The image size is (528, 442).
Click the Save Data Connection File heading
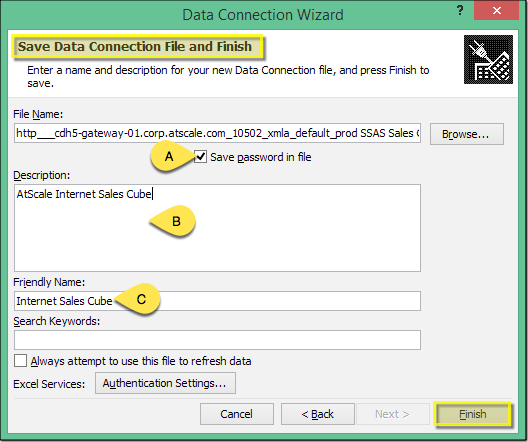point(135,46)
